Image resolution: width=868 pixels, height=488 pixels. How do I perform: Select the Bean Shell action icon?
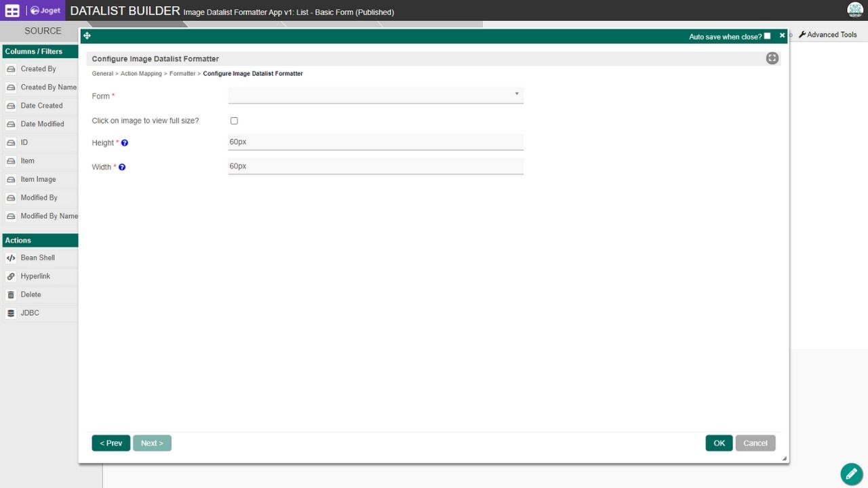[x=11, y=258]
